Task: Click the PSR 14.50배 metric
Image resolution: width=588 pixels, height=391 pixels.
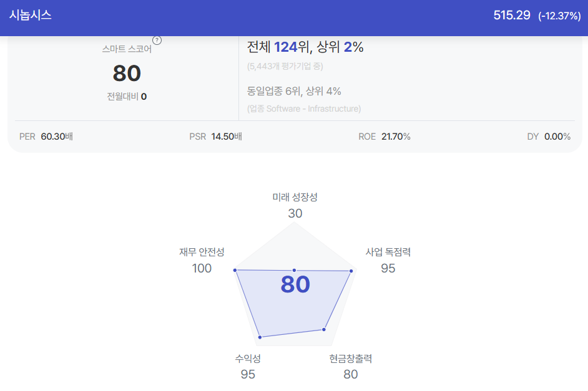Action: click(215, 137)
